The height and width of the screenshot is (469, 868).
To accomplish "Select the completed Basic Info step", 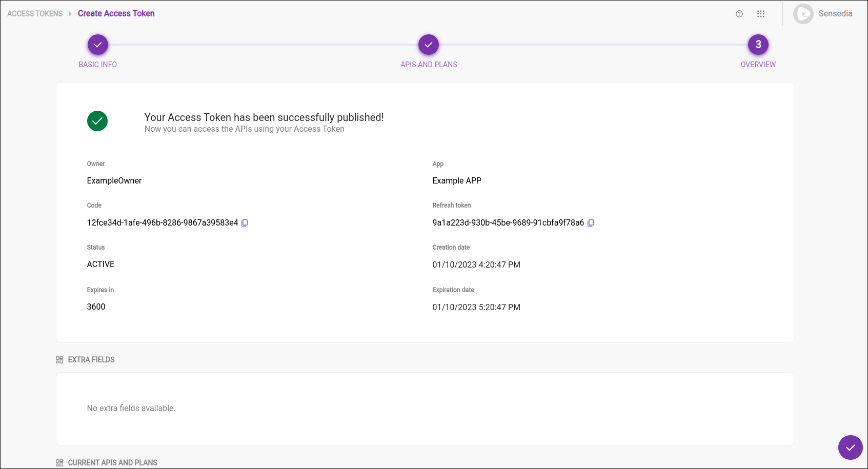I will click(97, 45).
